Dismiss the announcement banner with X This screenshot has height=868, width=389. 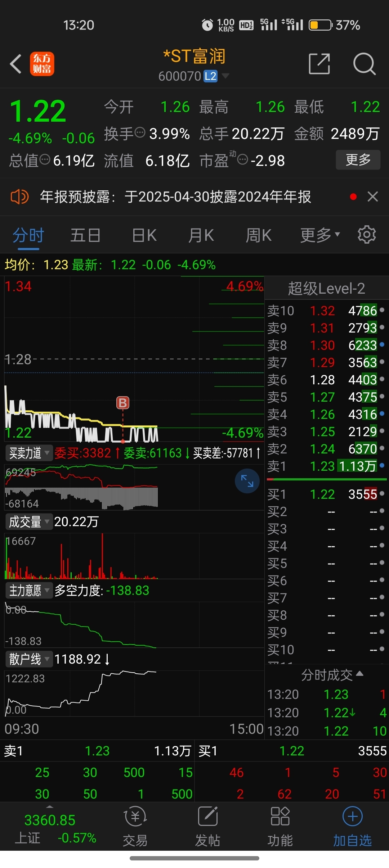pos(373,197)
